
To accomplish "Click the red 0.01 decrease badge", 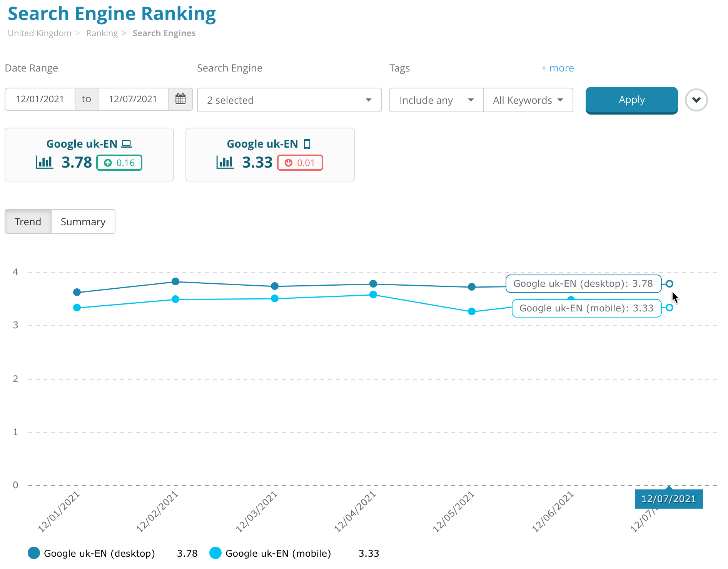I will 300,163.
